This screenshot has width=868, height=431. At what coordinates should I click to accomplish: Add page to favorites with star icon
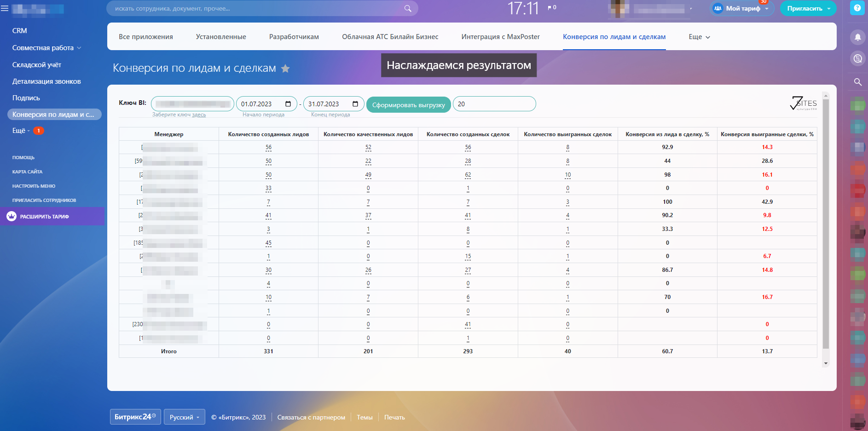(x=285, y=69)
